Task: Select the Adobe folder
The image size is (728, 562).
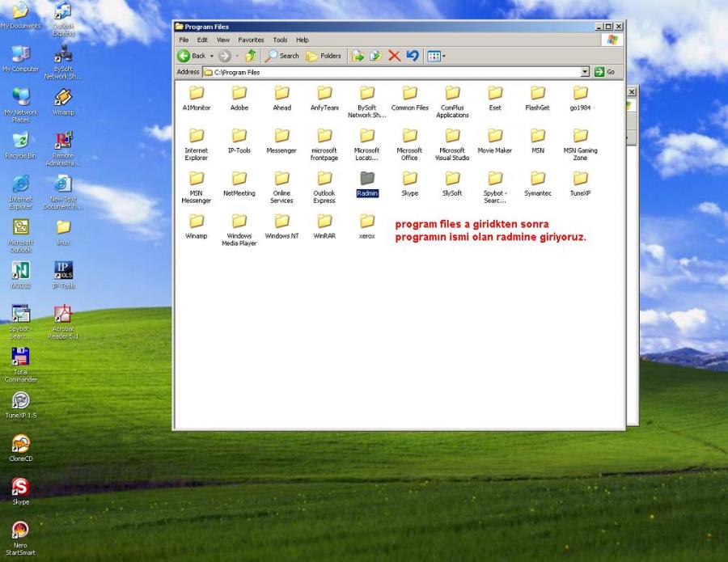Action: pyautogui.click(x=239, y=99)
